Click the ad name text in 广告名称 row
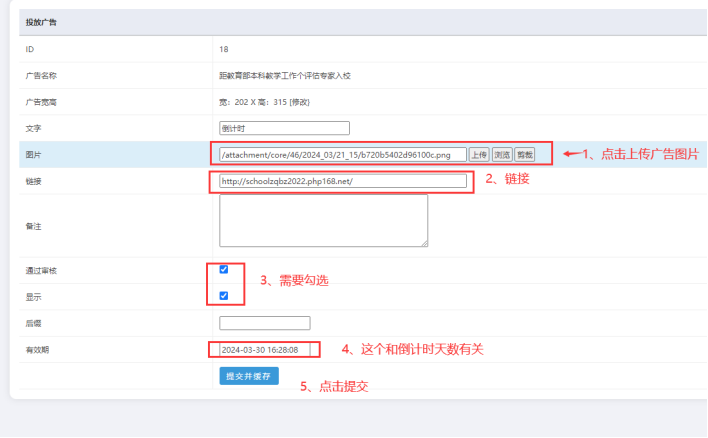This screenshot has width=708, height=438. coord(284,75)
